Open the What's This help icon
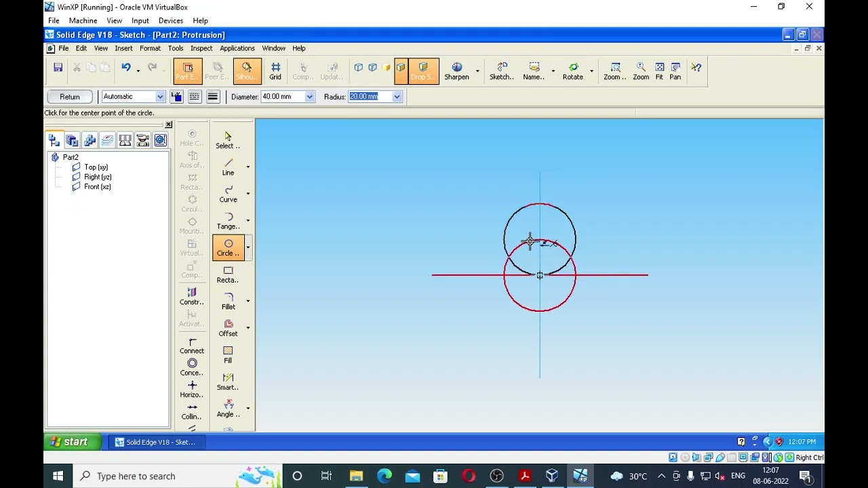The height and width of the screenshot is (488, 868). (x=696, y=67)
